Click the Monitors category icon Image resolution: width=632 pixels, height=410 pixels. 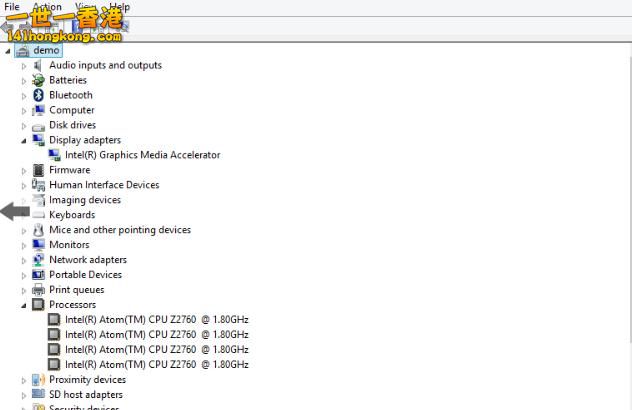39,245
